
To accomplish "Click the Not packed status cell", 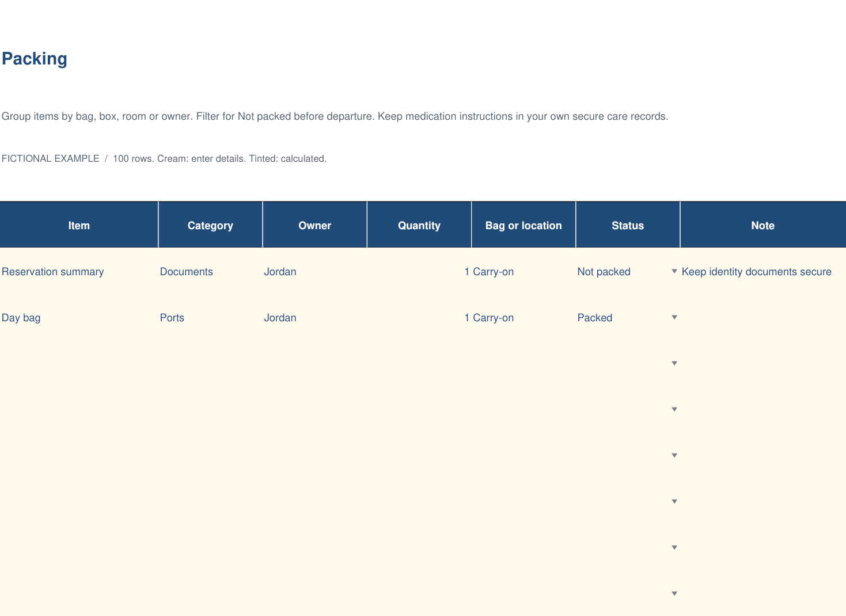I will [x=628, y=272].
